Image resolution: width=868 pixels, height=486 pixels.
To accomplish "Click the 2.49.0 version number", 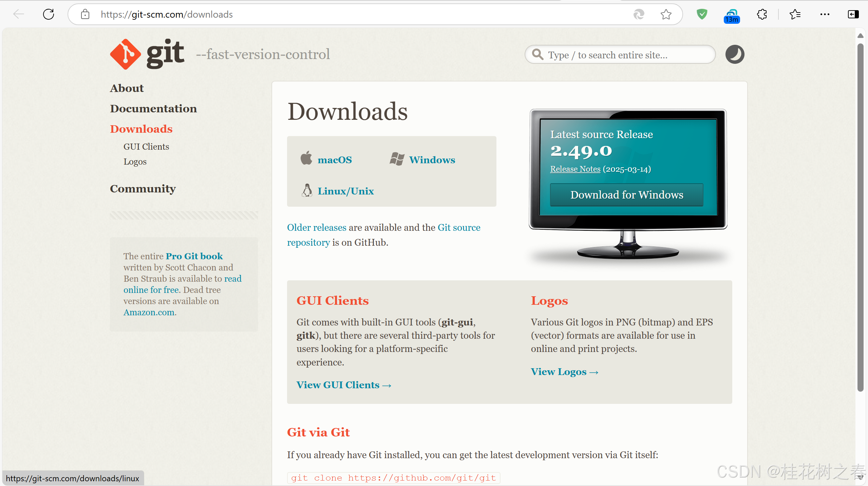I will pyautogui.click(x=581, y=151).
